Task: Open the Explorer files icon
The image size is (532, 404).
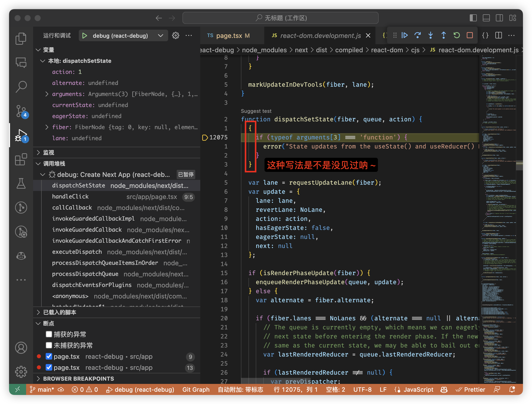Action: [21, 39]
